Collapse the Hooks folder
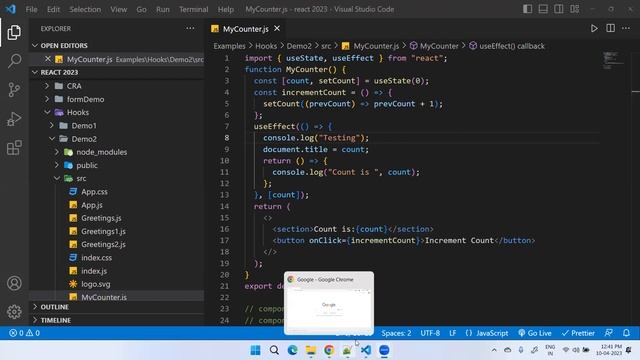This screenshot has width=640, height=360. [x=78, y=112]
